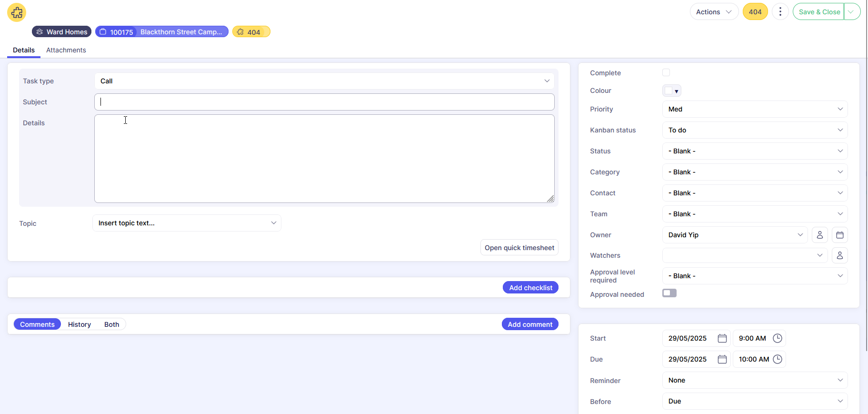Open the Start time clock picker

778,338
